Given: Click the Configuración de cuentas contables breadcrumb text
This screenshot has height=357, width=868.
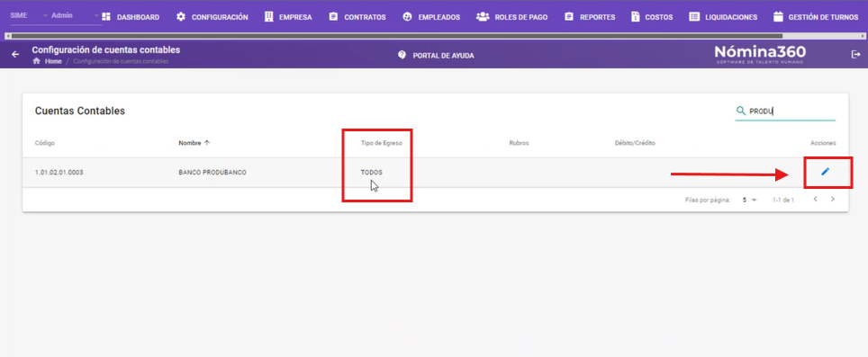Looking at the screenshot, I should (x=121, y=61).
